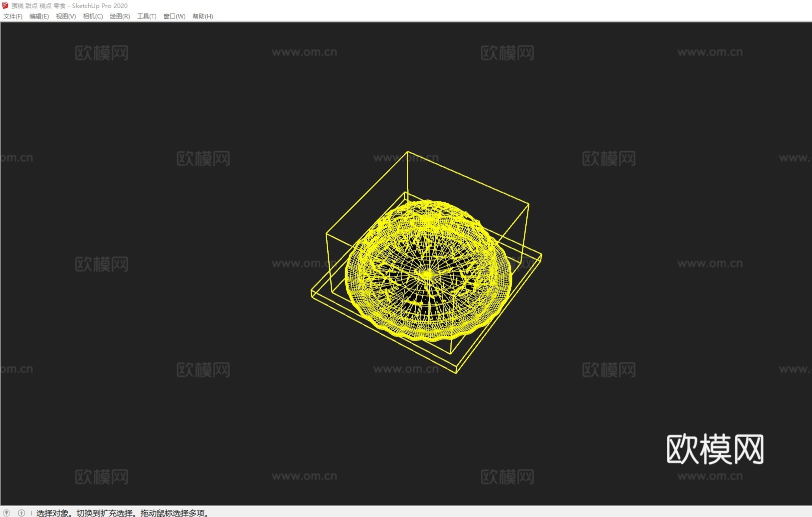
Task: Click the geolocation status bar icon
Action: pos(7,512)
